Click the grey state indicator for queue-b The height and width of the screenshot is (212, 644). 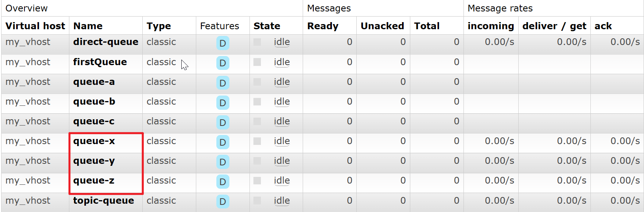pyautogui.click(x=257, y=101)
